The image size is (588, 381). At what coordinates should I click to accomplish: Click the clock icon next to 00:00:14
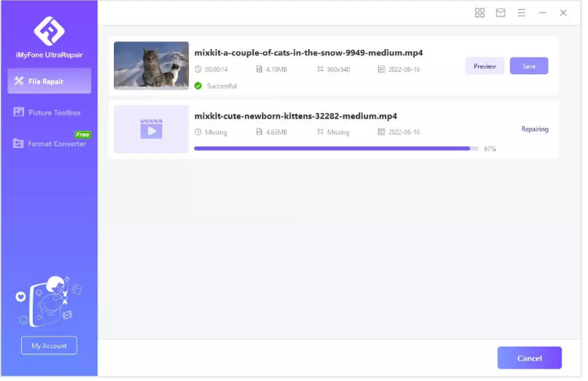coord(200,69)
